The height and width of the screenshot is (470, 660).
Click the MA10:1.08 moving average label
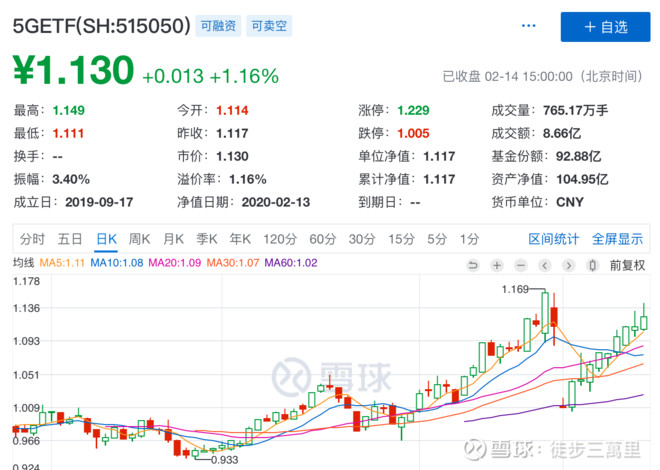tap(117, 263)
